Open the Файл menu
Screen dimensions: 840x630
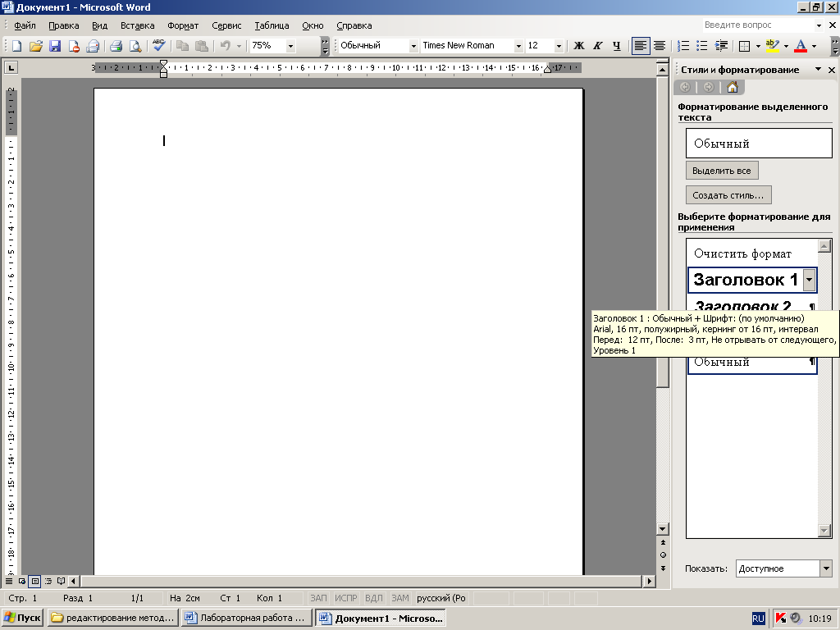point(25,25)
